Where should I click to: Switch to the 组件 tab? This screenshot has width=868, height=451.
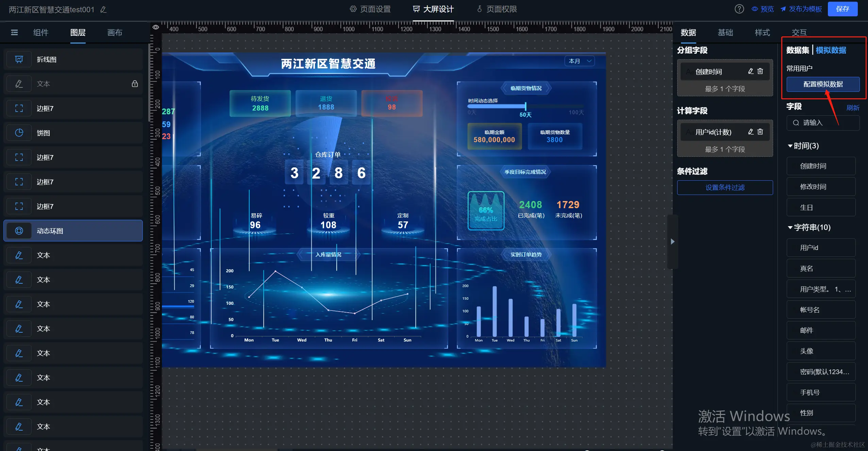[x=41, y=32]
